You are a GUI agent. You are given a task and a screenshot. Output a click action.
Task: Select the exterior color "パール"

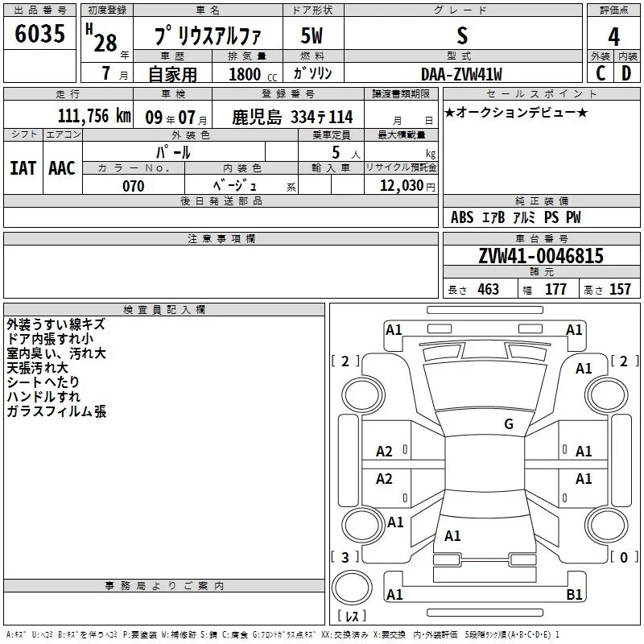click(x=173, y=152)
